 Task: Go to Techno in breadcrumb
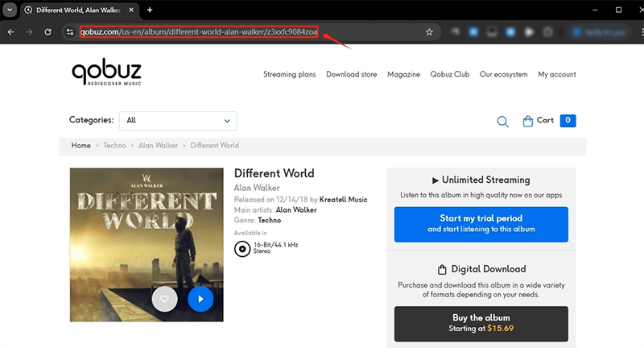coord(114,146)
